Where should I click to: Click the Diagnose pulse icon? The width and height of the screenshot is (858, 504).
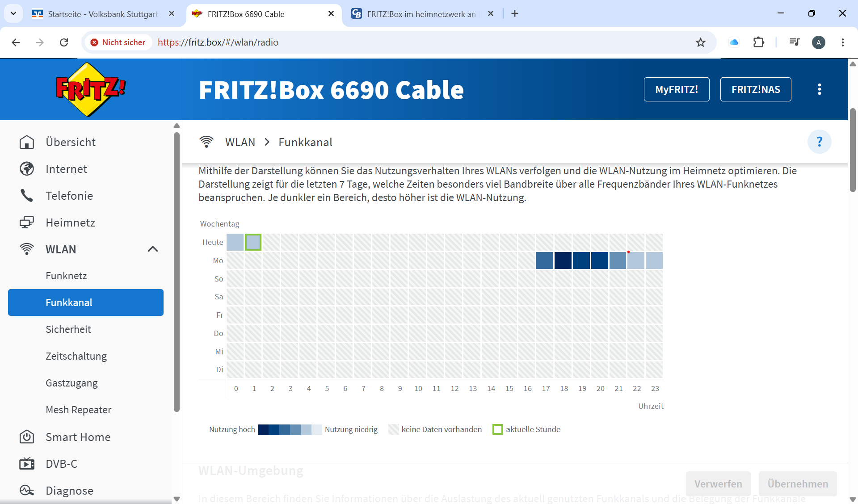(27, 491)
